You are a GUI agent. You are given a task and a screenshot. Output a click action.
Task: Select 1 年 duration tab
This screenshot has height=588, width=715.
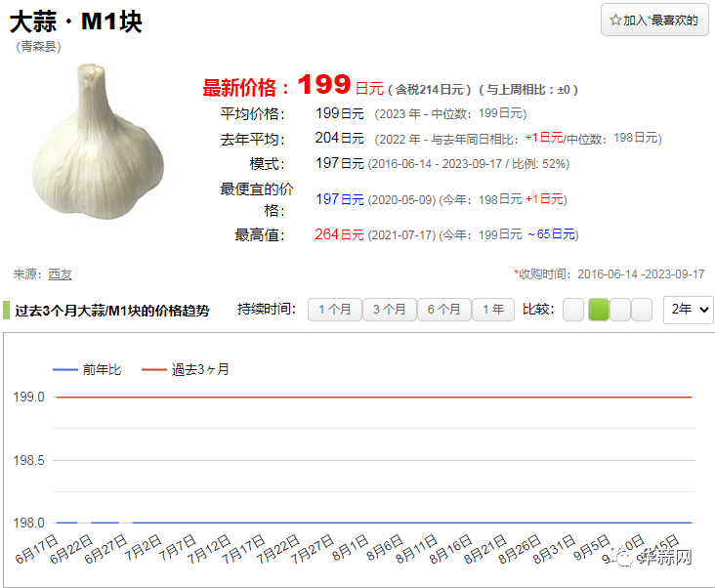pyautogui.click(x=493, y=310)
